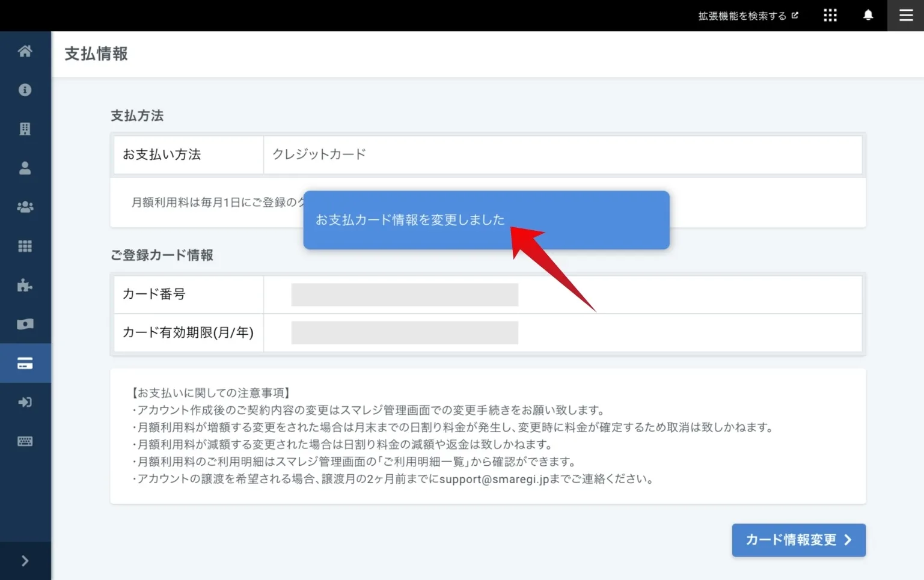
Task: Click the masked カード有効期限 value
Action: (x=405, y=333)
